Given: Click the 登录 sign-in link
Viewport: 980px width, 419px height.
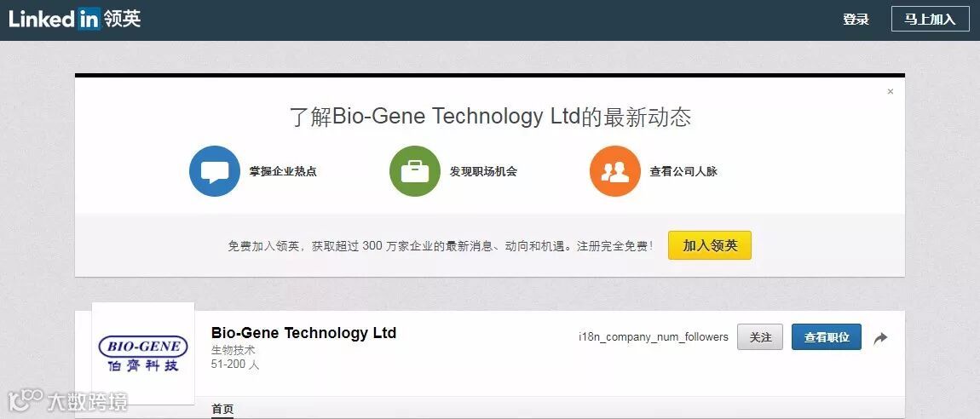Looking at the screenshot, I should point(856,20).
